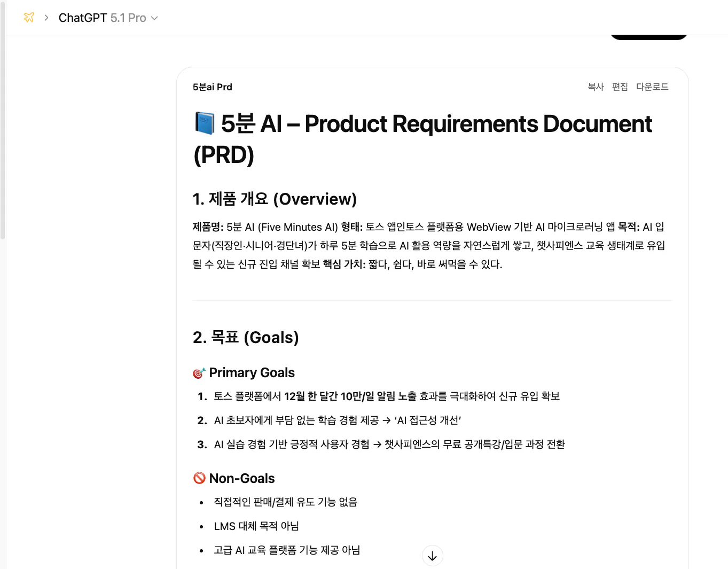Click the 'Primary Goals' subheading
The image size is (728, 569).
click(252, 372)
